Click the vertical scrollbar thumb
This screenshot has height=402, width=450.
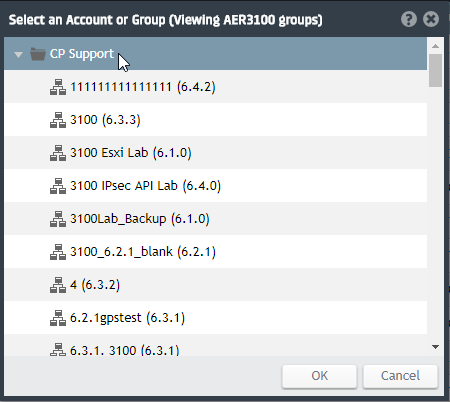click(x=436, y=70)
